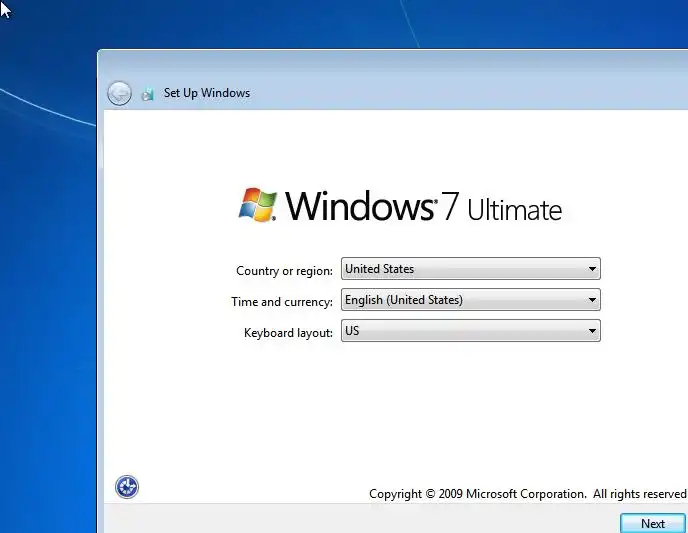
Task: Click the back arrow button
Action: point(119,93)
